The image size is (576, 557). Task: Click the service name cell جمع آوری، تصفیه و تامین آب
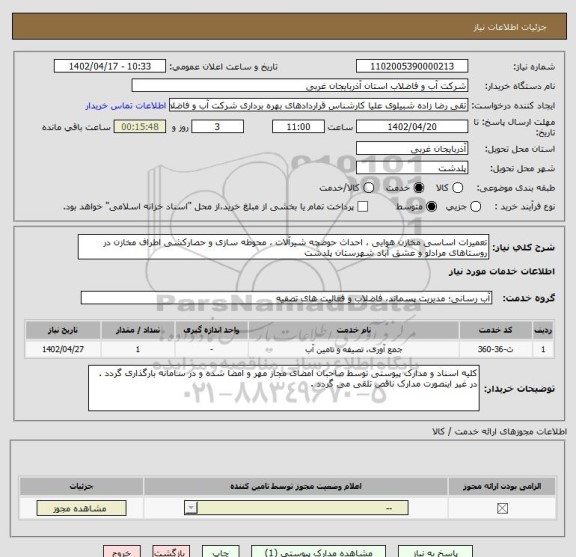pyautogui.click(x=353, y=349)
